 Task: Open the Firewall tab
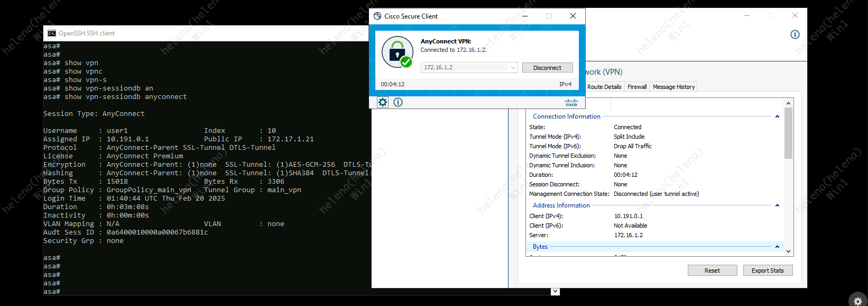point(637,87)
